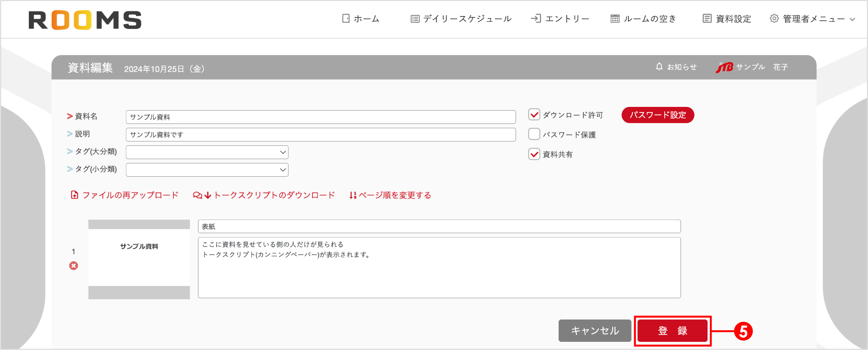This screenshot has height=350, width=868.
Task: Uncheck the ダウンロード許可 checkbox
Action: 534,115
